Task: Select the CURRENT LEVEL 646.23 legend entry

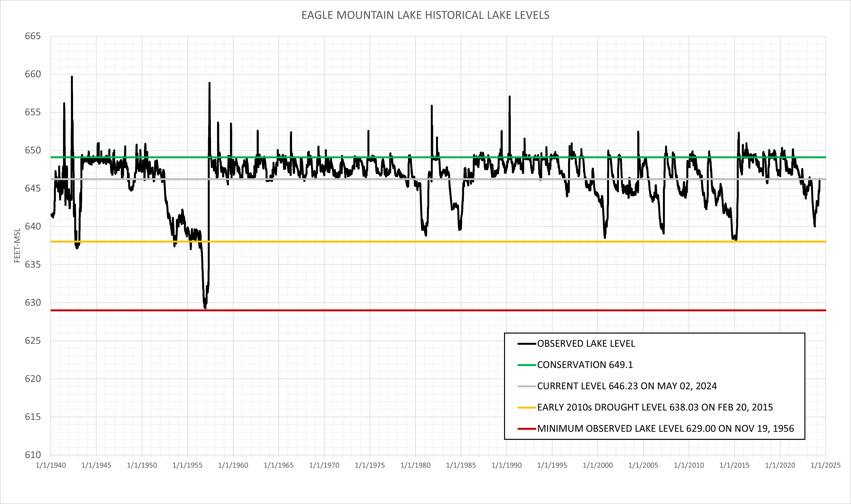Action: [x=617, y=386]
